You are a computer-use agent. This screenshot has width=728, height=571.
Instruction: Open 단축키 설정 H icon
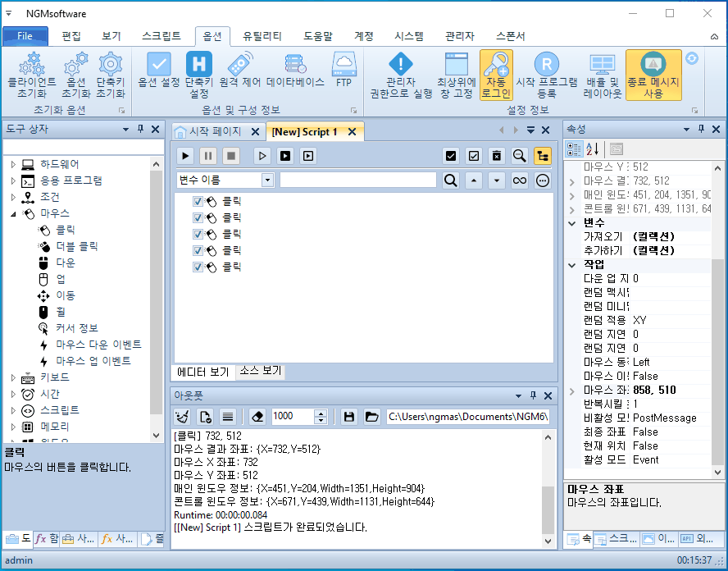(x=198, y=75)
